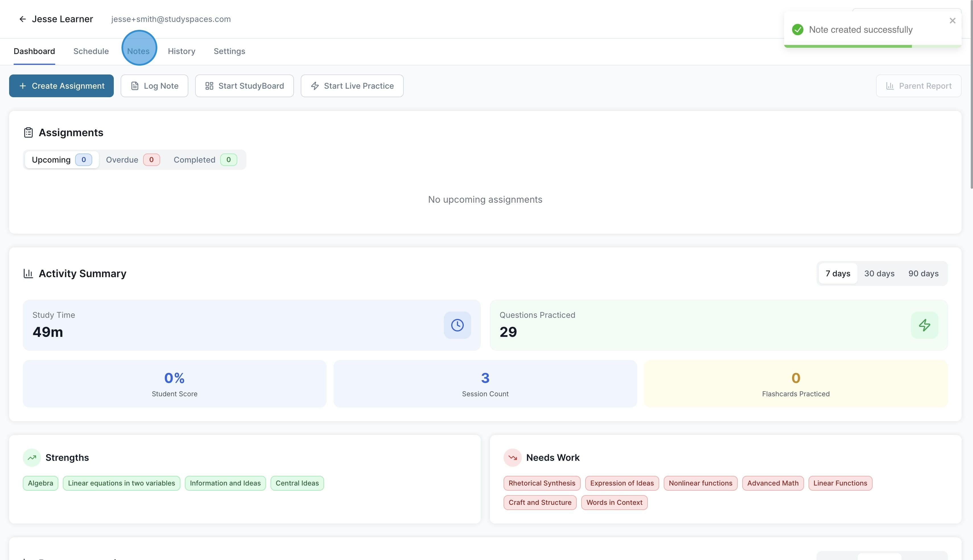Select the 30 days range
The width and height of the screenshot is (973, 560).
(x=879, y=273)
